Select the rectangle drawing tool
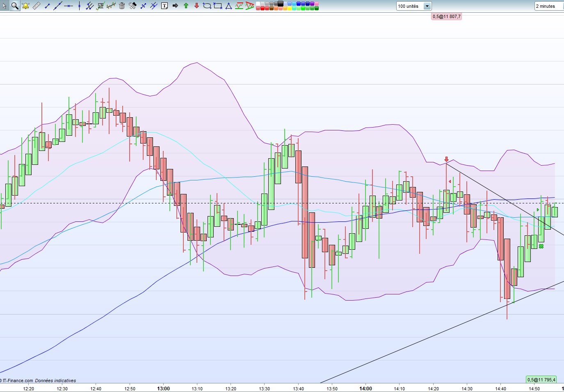 pos(218,6)
